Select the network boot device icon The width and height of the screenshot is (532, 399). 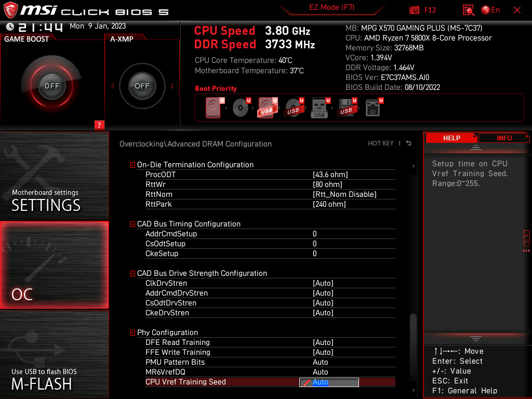pos(374,108)
